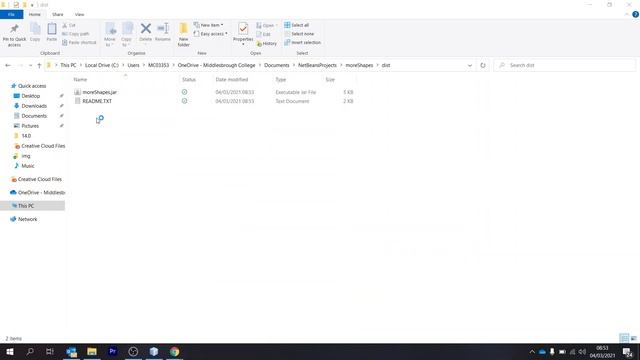Open Outlook from taskbar
The image size is (640, 360).
coord(71,351)
